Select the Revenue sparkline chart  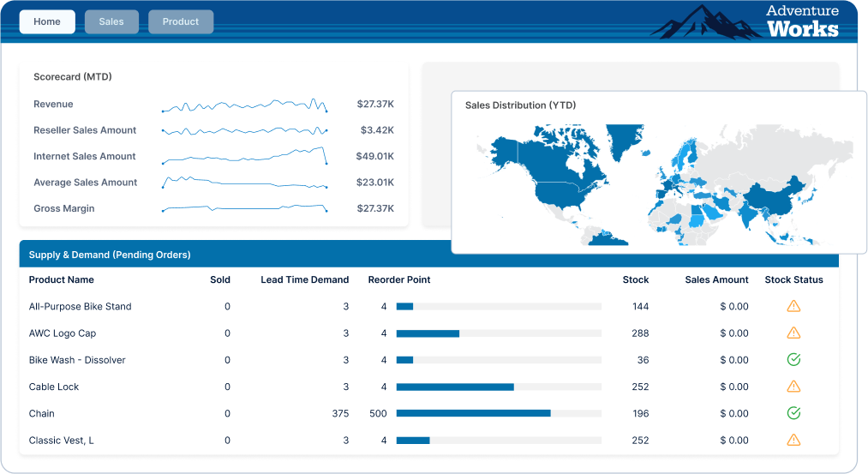click(x=244, y=106)
